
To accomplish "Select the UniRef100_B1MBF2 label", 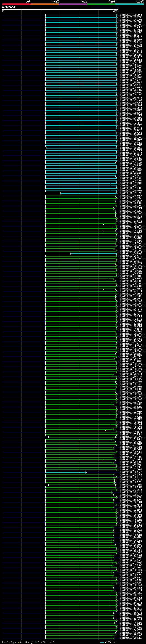I will [131, 429].
